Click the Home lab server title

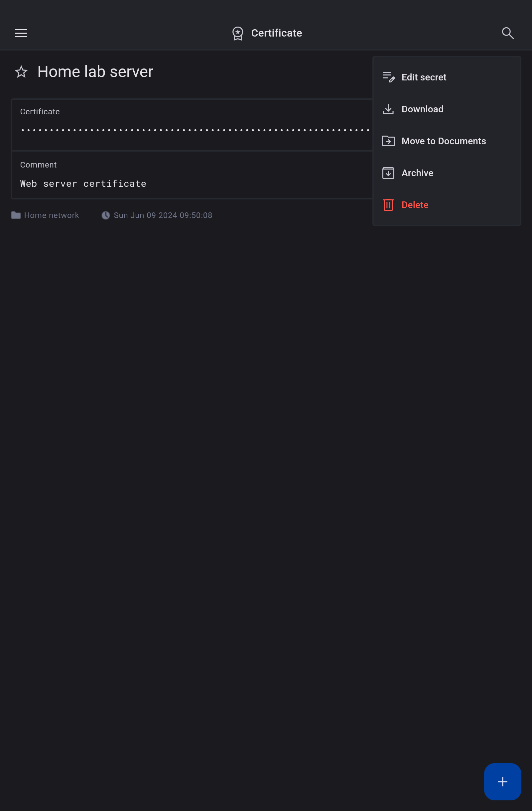tap(95, 71)
